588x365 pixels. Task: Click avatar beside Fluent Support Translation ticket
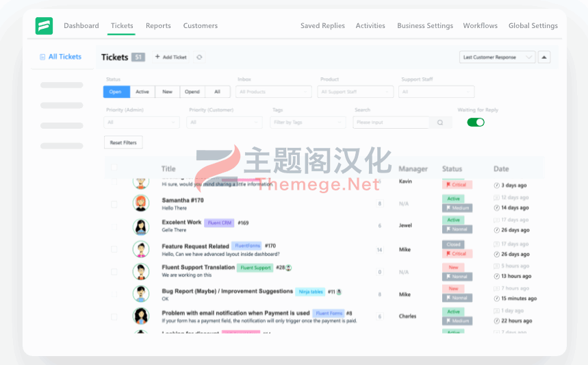(141, 272)
